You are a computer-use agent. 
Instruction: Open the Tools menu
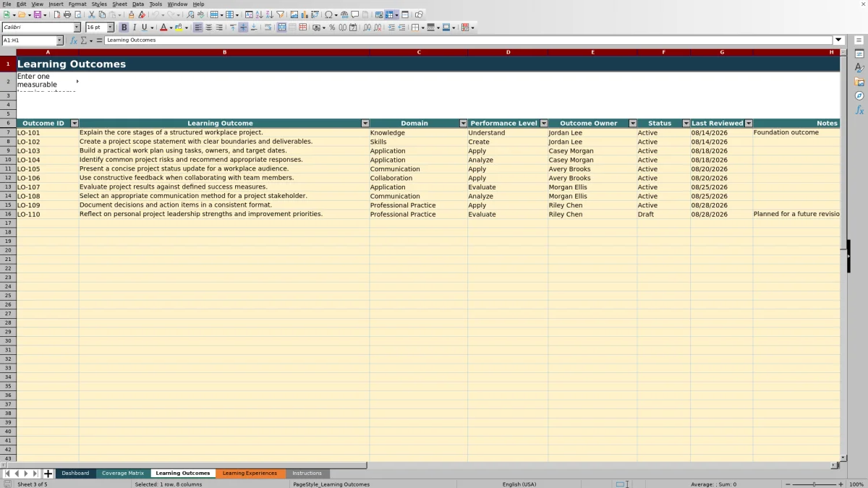(156, 4)
